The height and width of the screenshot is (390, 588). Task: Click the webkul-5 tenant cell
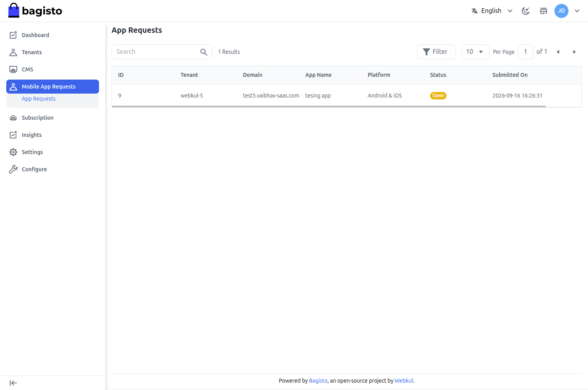coord(191,96)
